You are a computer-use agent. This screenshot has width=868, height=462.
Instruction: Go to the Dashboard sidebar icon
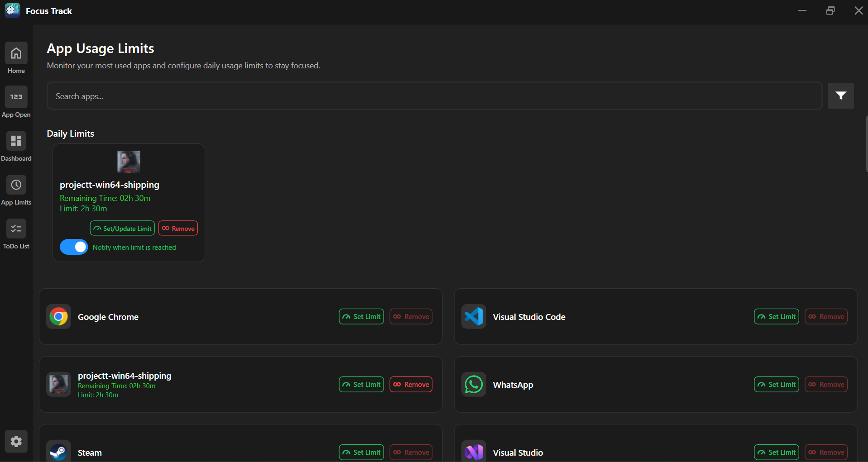click(x=16, y=141)
